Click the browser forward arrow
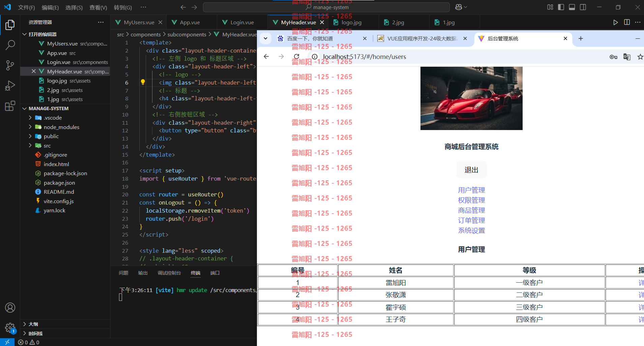This screenshot has height=346, width=644. (281, 57)
